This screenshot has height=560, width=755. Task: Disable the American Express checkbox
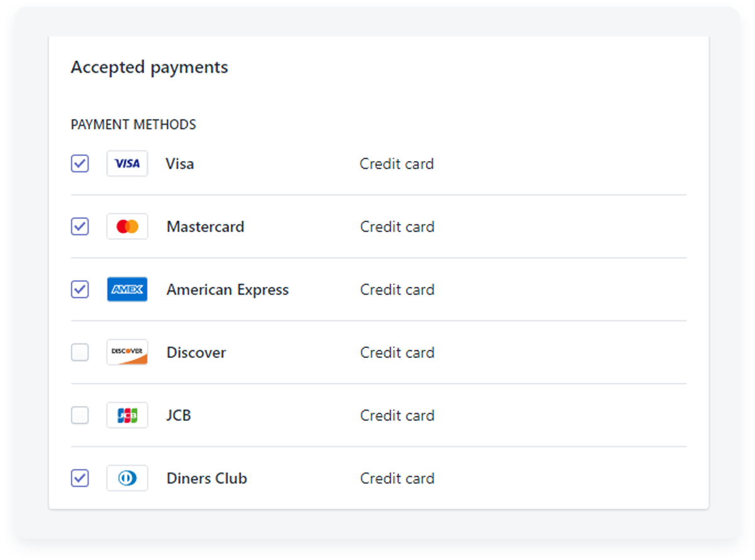(x=80, y=289)
